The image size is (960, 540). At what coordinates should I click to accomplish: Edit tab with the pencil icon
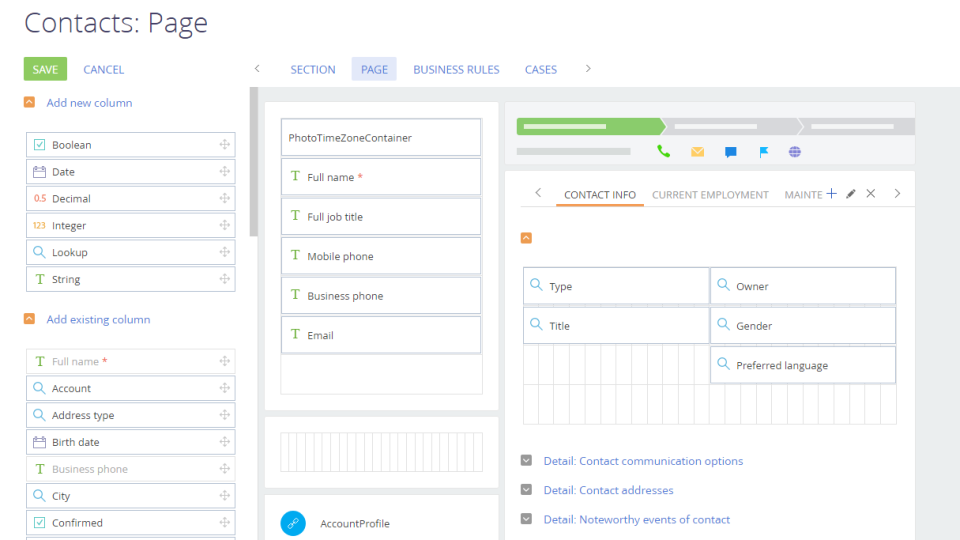851,193
